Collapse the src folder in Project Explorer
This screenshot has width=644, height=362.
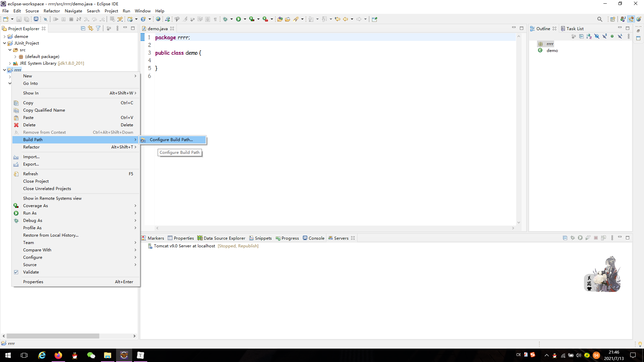point(10,50)
